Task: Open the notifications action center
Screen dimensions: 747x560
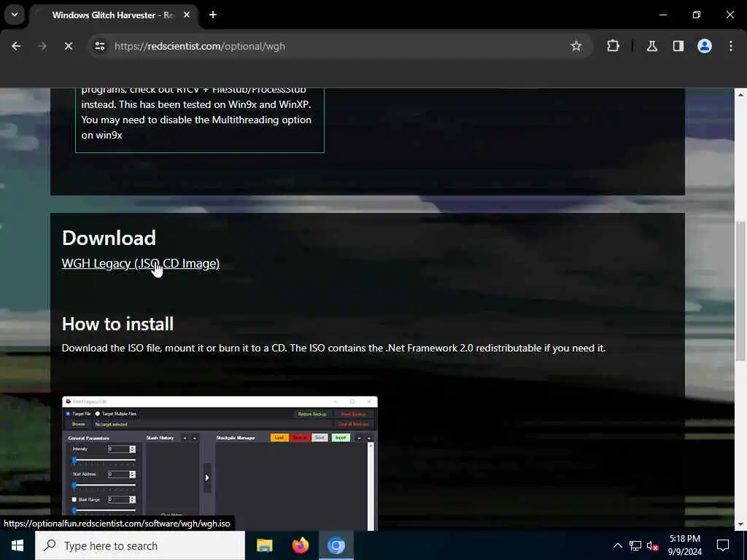Action: pos(723,545)
